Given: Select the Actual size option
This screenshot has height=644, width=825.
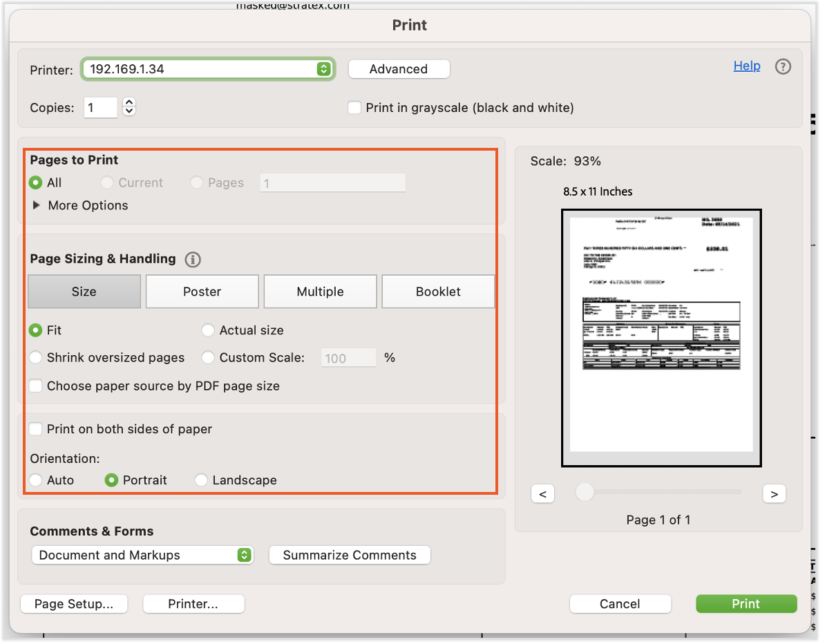Looking at the screenshot, I should (x=208, y=330).
